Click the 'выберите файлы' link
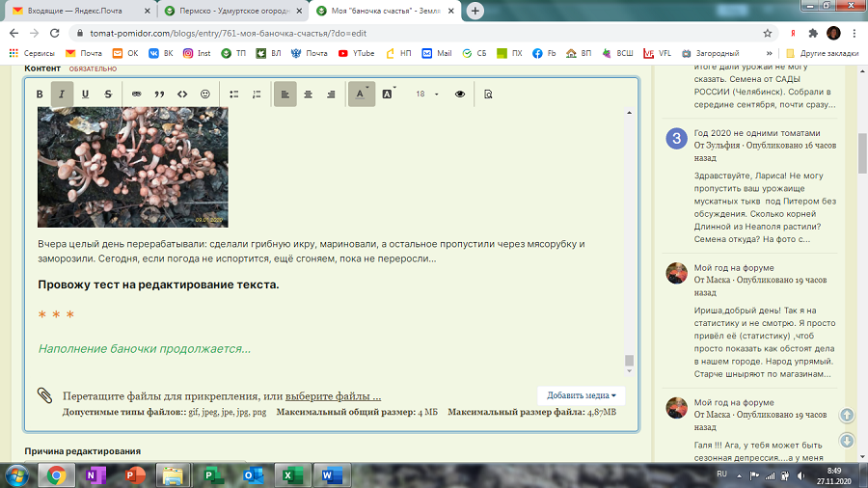The image size is (868, 488). [333, 396]
